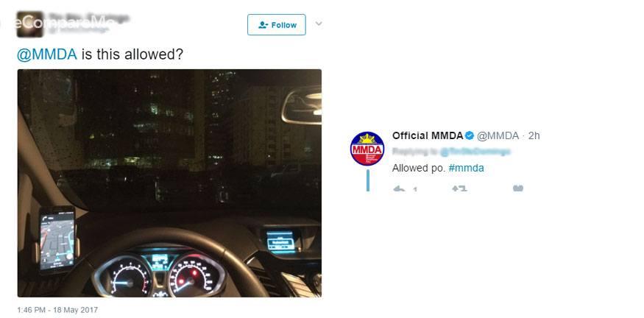The width and height of the screenshot is (644, 318).
Task: Click the 1:46 PM - 18 May 2017 timestamp
Action: pos(57,310)
